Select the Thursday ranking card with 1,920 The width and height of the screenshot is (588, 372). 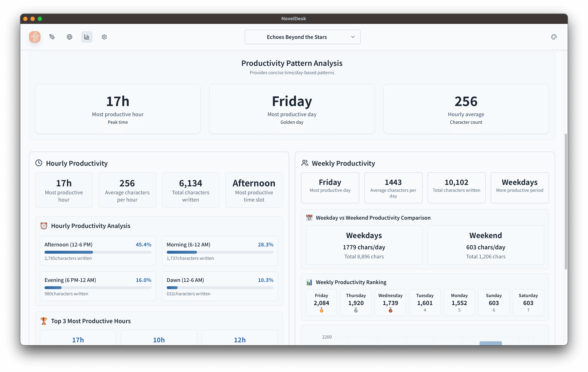click(356, 303)
